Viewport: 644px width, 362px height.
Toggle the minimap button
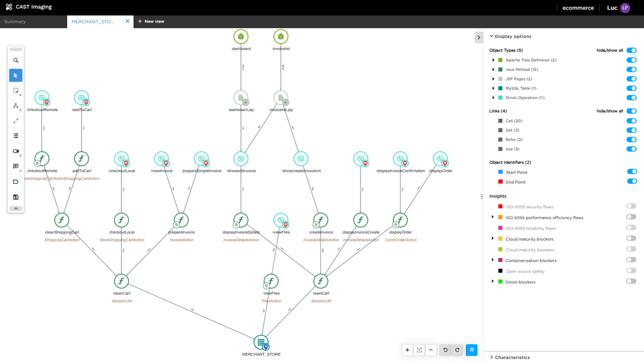(472, 350)
